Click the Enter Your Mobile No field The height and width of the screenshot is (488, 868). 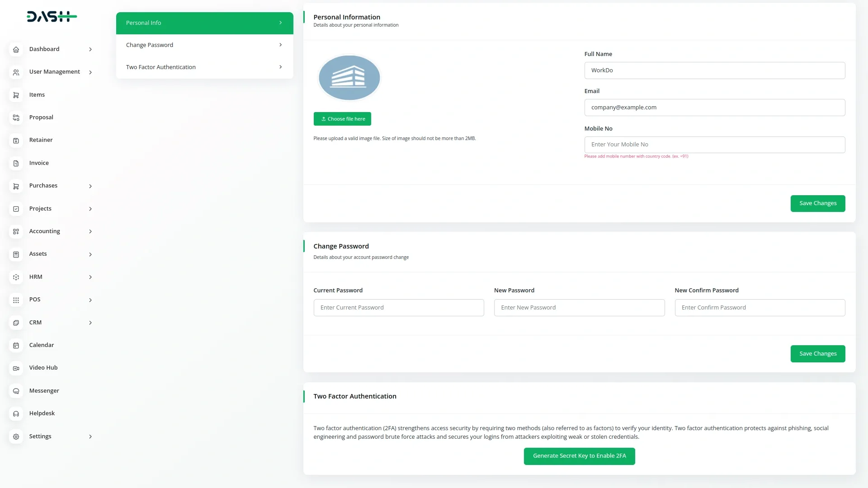click(x=714, y=144)
